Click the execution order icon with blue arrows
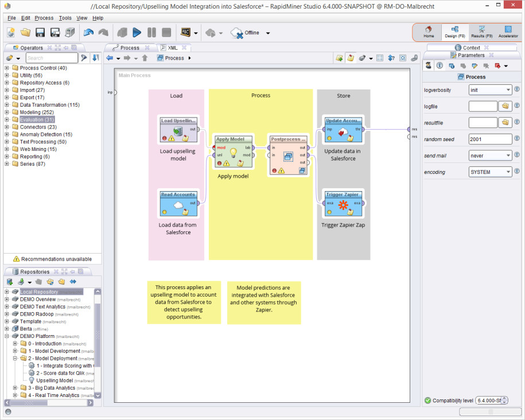The height and width of the screenshot is (420, 525). coord(391,58)
